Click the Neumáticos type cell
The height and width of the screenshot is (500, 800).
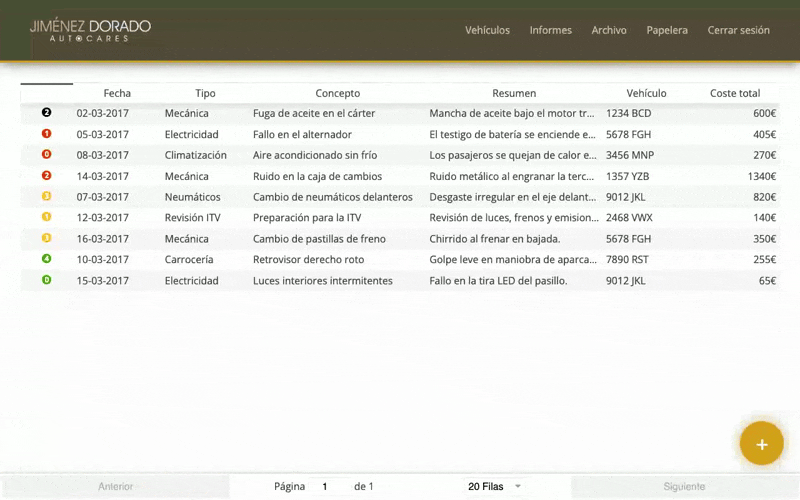(192, 197)
